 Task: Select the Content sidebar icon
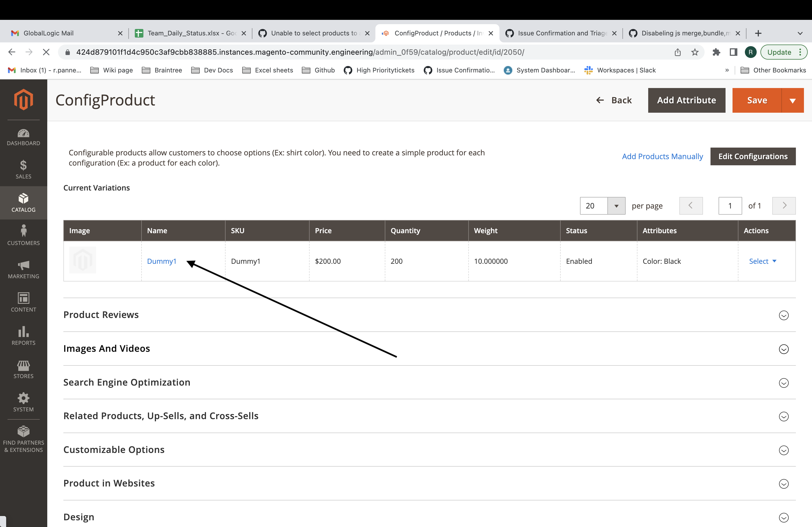pos(23,303)
